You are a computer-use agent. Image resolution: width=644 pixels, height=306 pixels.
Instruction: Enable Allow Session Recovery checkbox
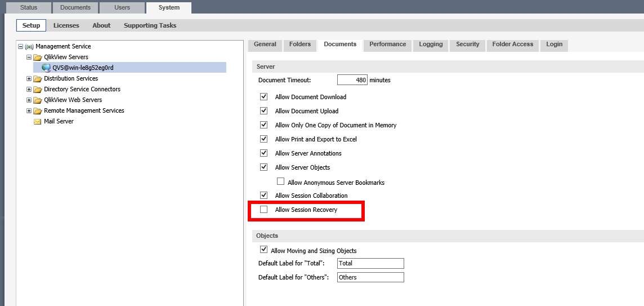263,210
